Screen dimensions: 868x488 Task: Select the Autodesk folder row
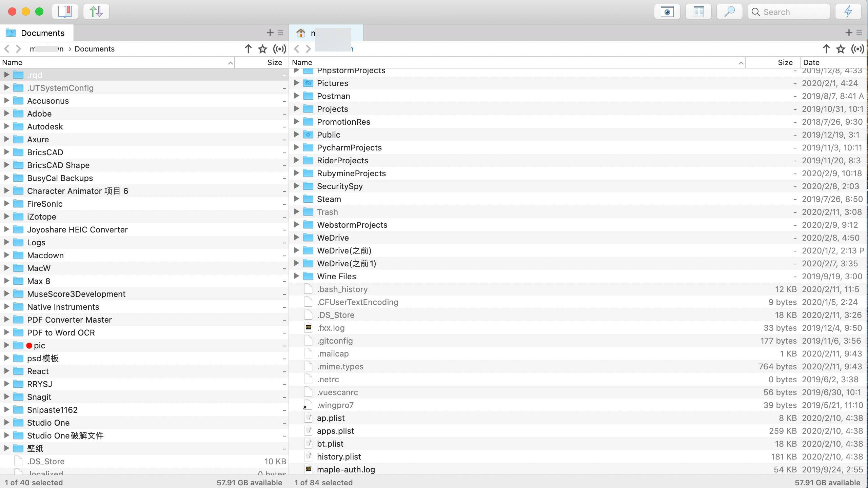[144, 126]
